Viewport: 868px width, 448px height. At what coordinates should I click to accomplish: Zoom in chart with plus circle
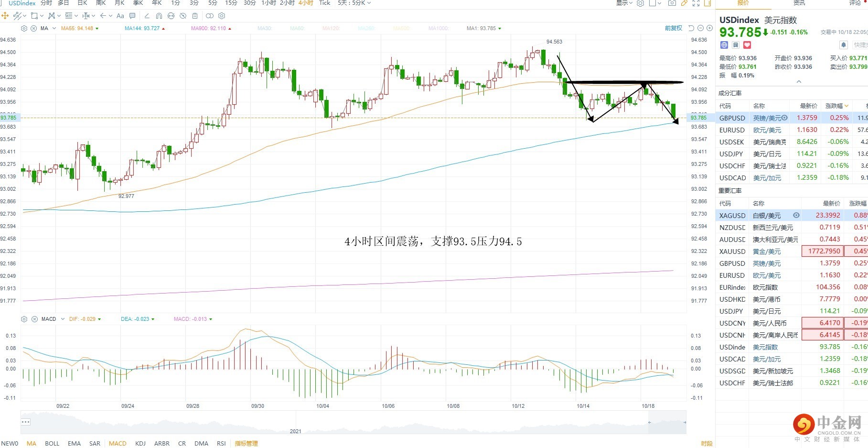pos(709,28)
